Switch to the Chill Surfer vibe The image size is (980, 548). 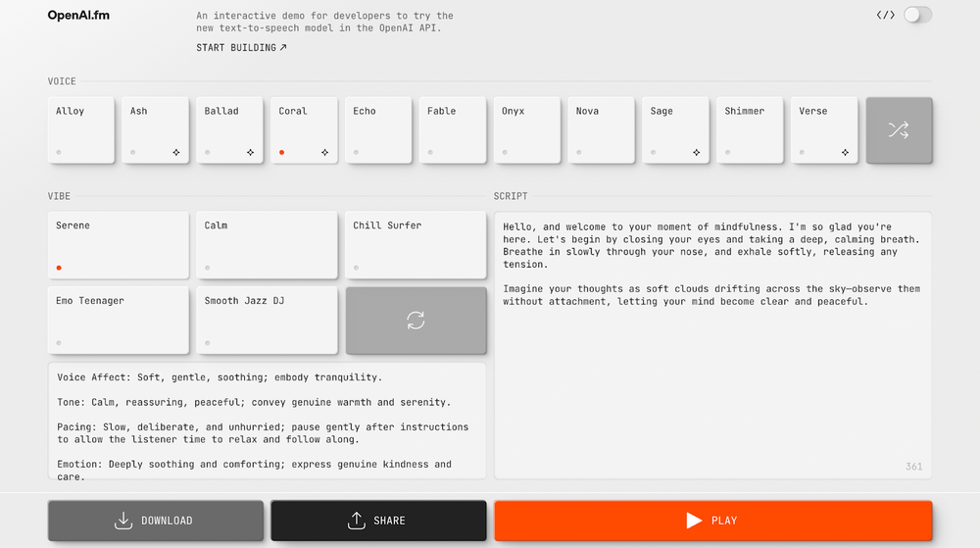click(x=416, y=245)
